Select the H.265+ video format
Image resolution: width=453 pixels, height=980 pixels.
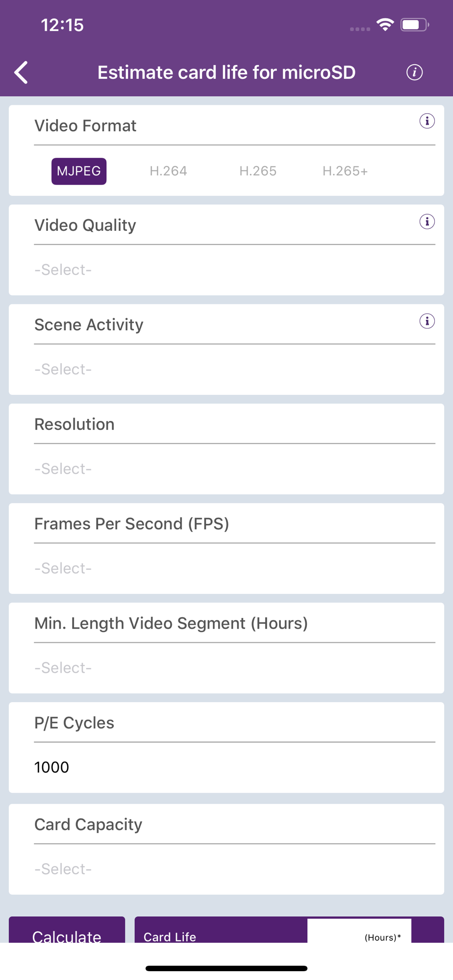click(345, 171)
